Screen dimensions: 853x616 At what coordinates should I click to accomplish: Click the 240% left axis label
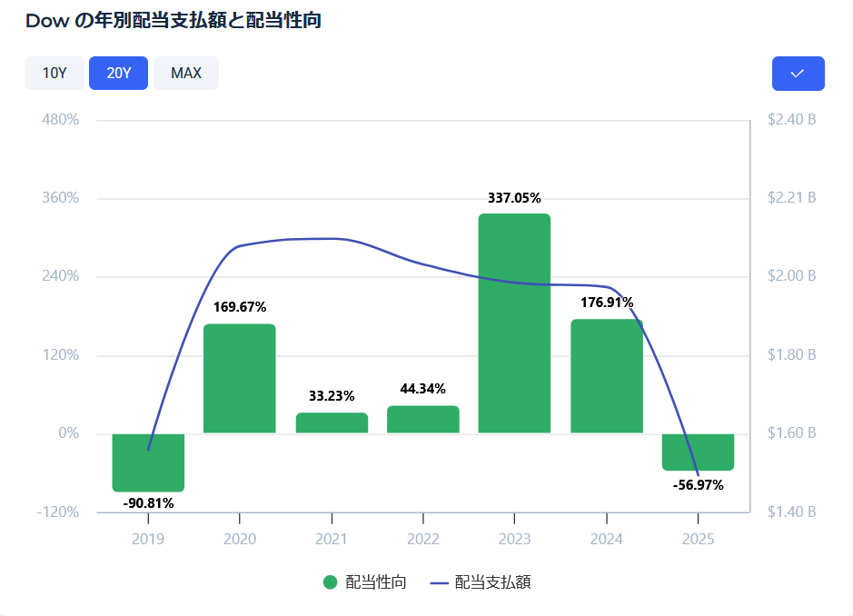point(60,276)
